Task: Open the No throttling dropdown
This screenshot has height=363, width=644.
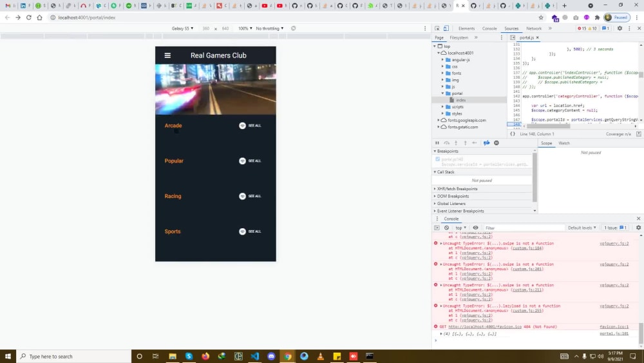Action: (x=269, y=28)
